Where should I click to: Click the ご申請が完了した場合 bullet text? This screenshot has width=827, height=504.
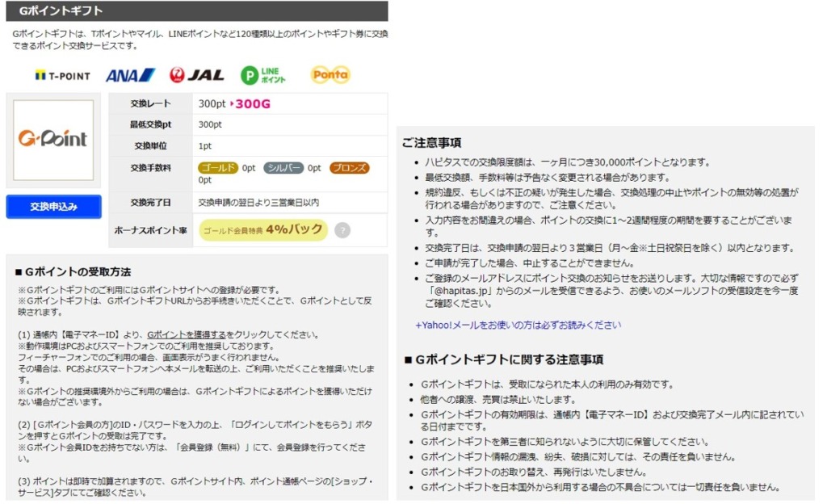coord(530,263)
